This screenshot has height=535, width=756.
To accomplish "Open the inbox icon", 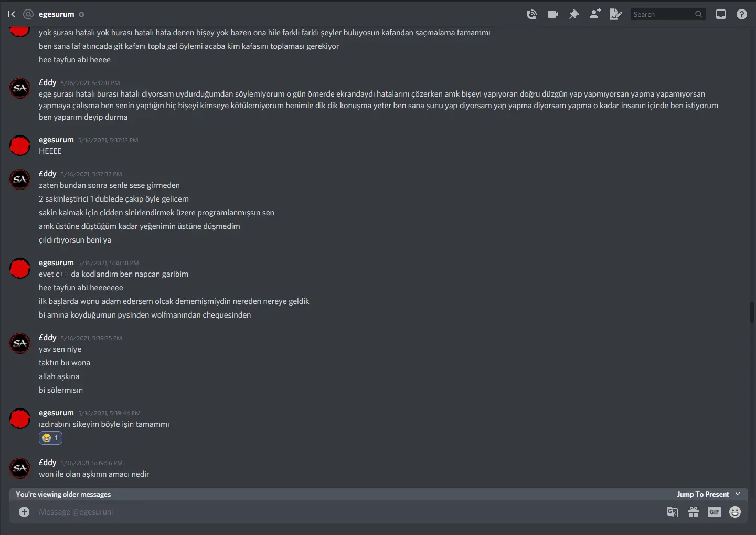I will (721, 14).
